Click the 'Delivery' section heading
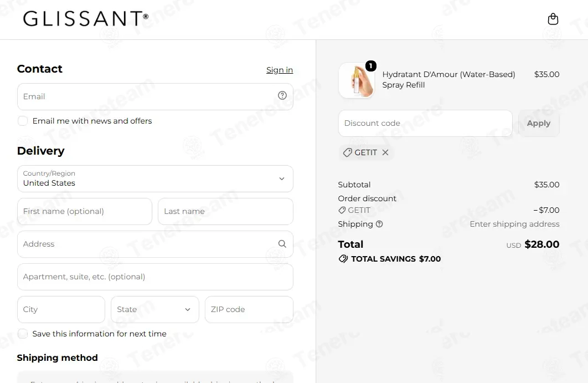Screen dimensions: 588x383 coord(41,151)
